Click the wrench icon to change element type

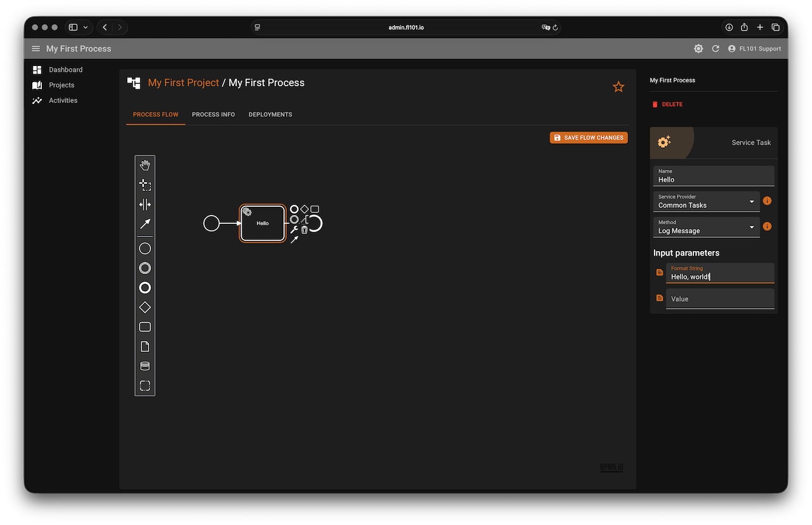(294, 230)
